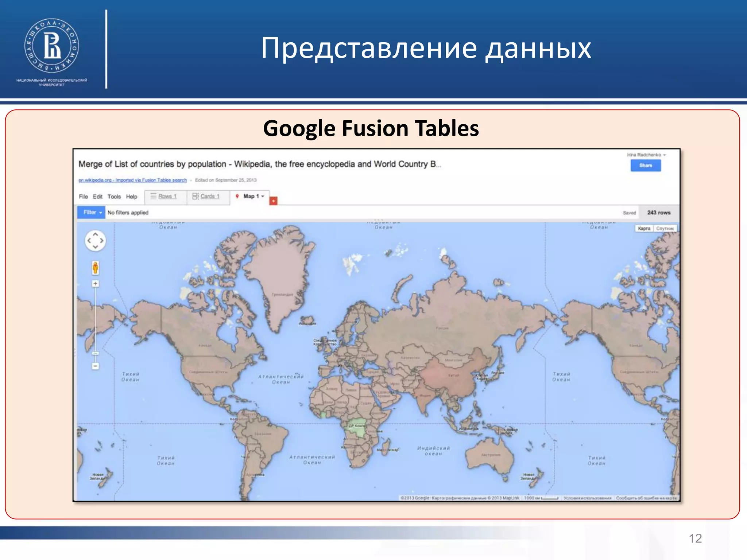Expand the Map 1 tab dropdown arrow

click(263, 197)
